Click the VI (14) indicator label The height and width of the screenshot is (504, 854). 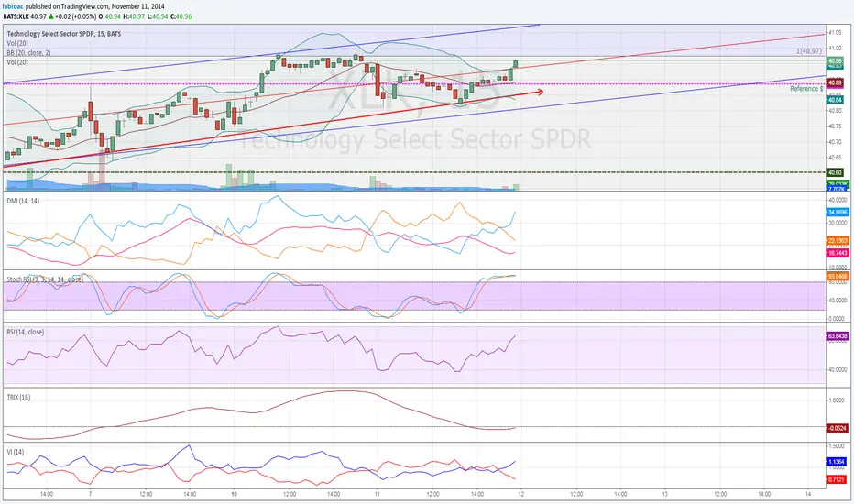coord(16,452)
